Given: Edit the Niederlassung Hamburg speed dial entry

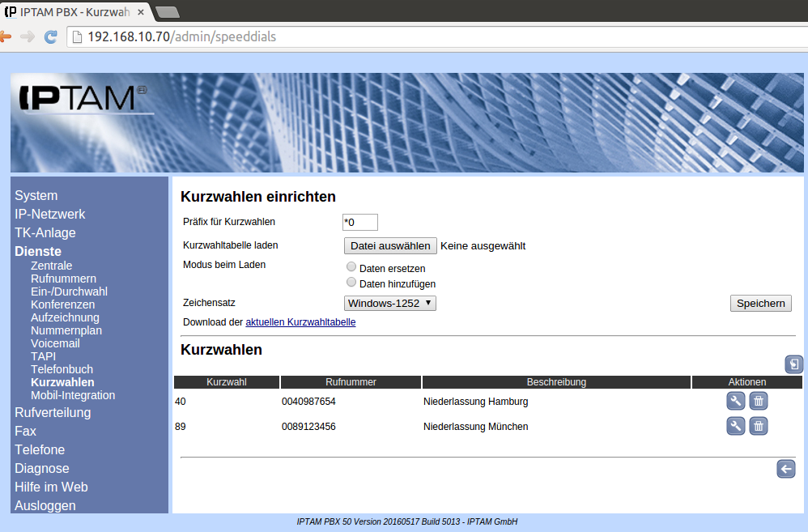Looking at the screenshot, I should pos(735,401).
